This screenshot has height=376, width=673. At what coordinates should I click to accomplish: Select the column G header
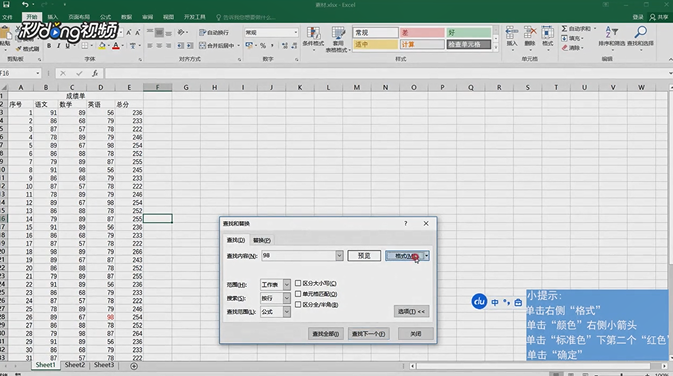coord(186,87)
